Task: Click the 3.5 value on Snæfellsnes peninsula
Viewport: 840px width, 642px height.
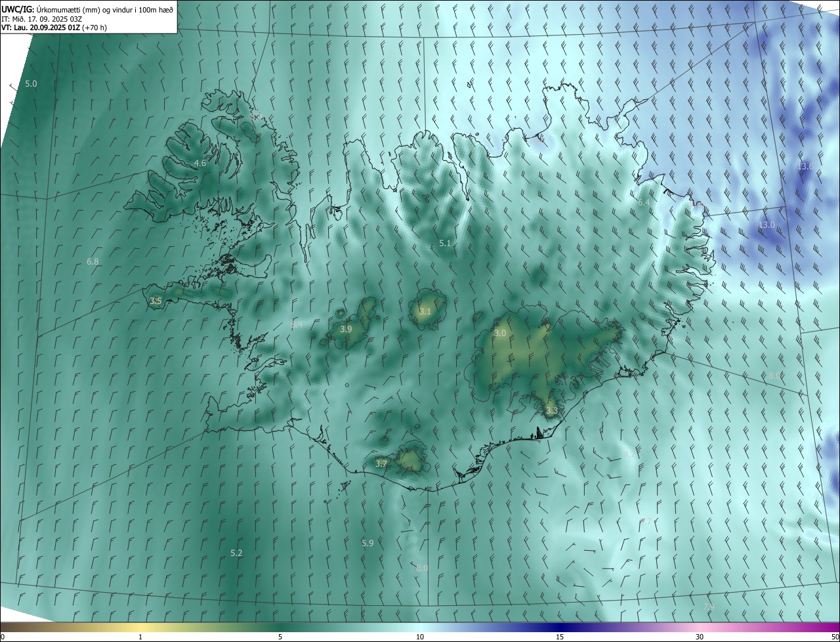Action: pyautogui.click(x=156, y=301)
